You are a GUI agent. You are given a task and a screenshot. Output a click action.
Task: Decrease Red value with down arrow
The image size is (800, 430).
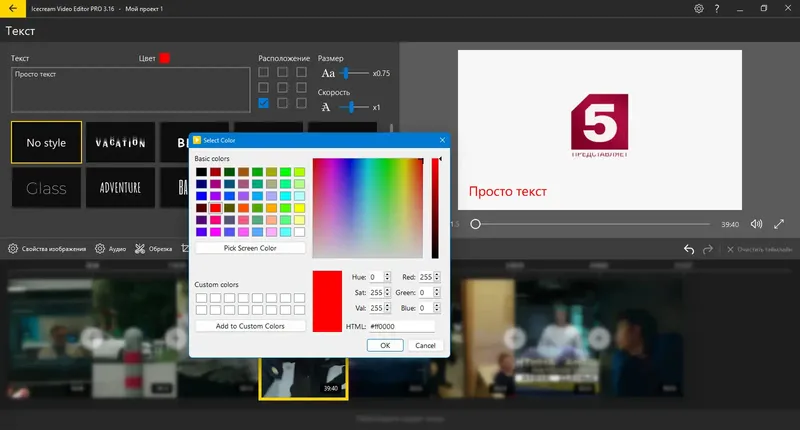[437, 280]
